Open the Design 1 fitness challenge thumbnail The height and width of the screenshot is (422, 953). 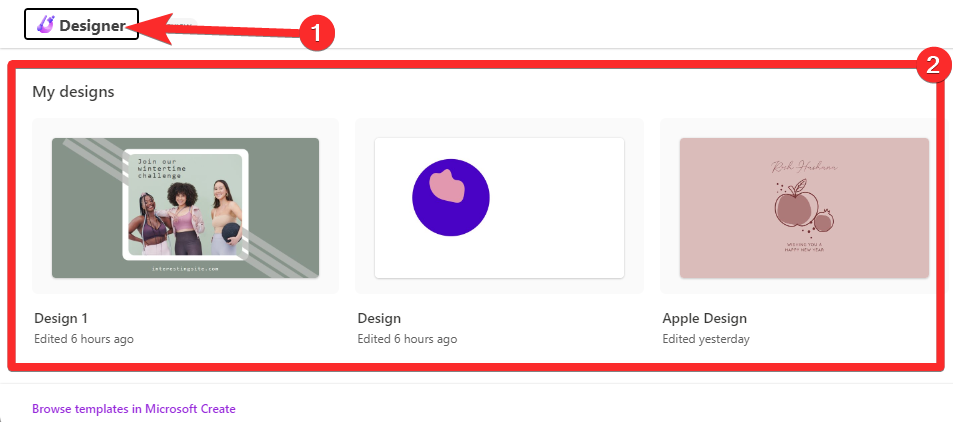[185, 207]
